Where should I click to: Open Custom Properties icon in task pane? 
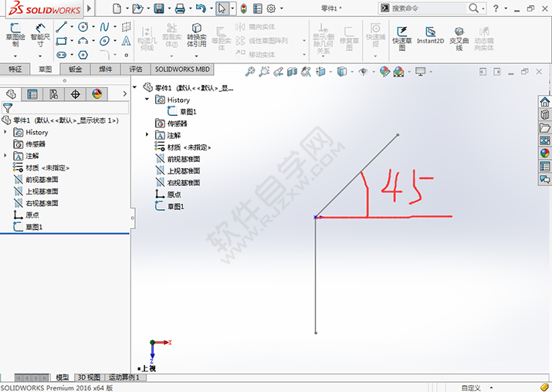[x=544, y=166]
